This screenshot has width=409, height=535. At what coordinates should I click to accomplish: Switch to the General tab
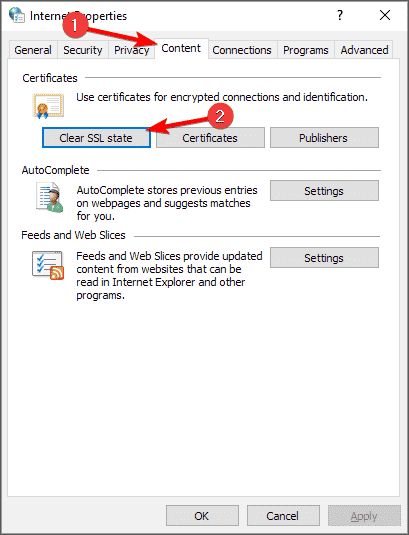[33, 50]
